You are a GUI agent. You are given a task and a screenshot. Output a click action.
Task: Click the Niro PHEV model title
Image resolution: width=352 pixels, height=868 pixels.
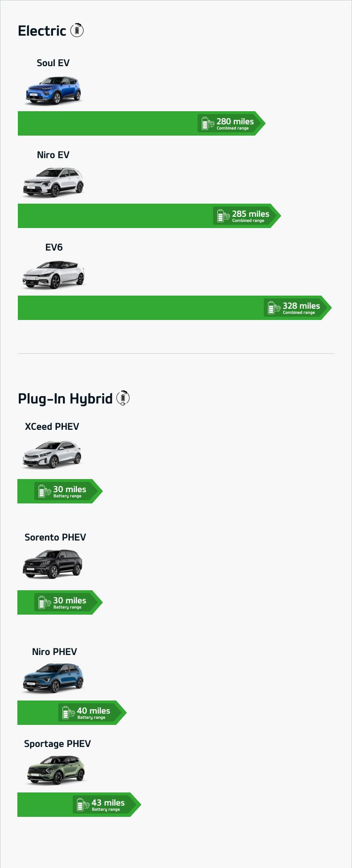pos(54,652)
